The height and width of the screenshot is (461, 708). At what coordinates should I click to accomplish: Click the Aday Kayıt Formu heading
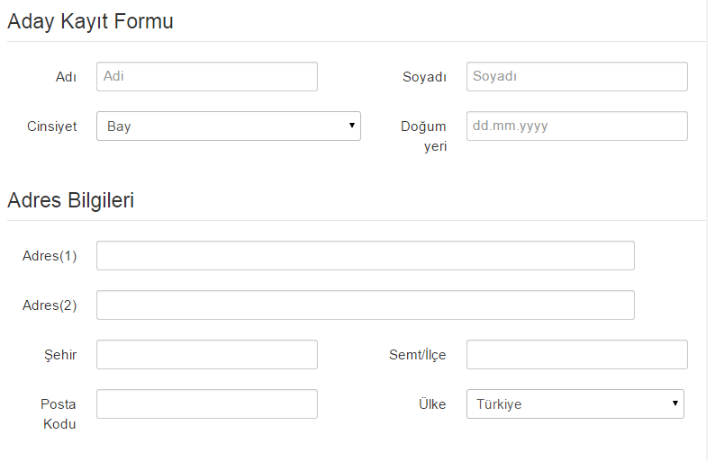[91, 23]
